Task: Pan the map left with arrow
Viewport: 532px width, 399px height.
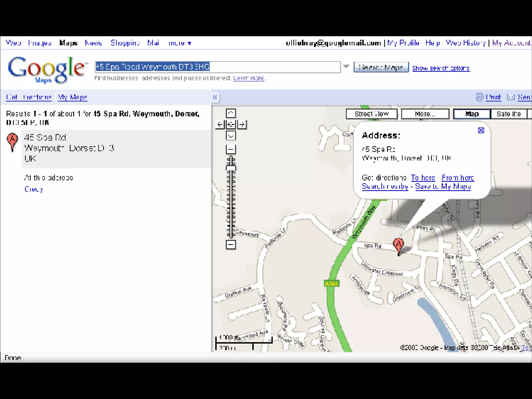Action: [220, 125]
